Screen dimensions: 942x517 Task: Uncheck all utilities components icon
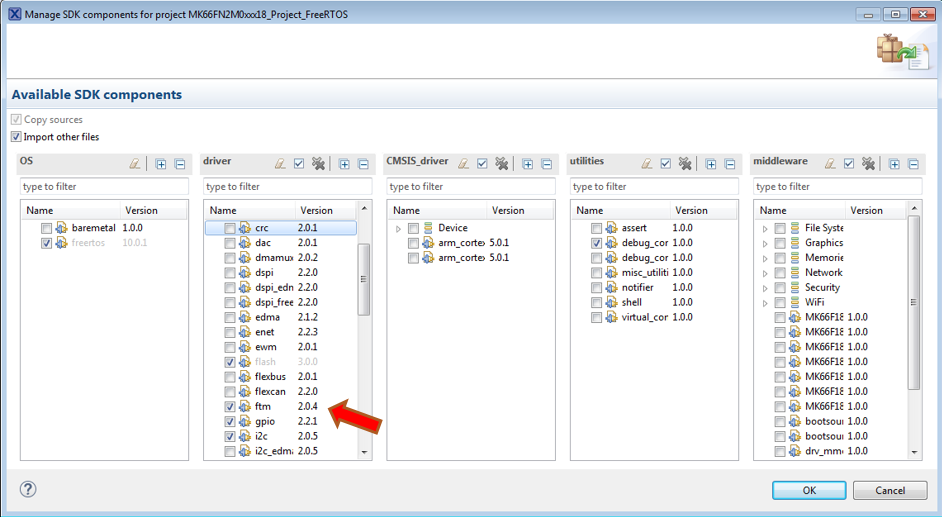tap(685, 163)
